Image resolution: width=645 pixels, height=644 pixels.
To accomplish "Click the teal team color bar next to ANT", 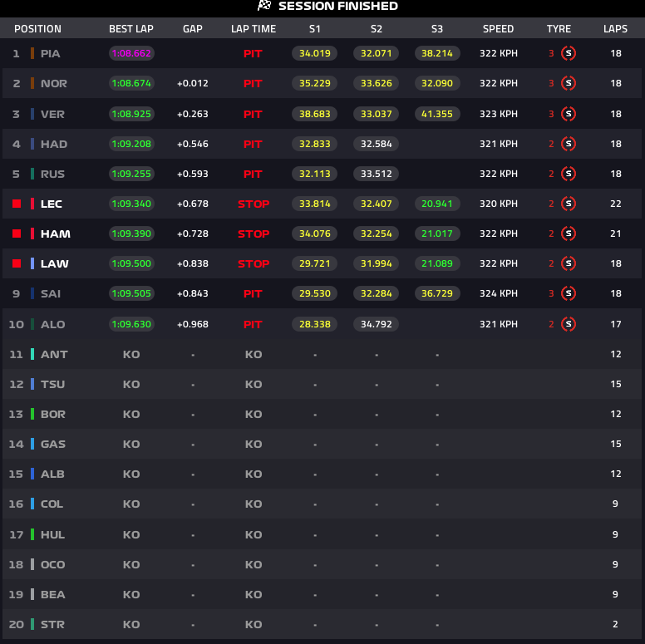I will (x=32, y=354).
